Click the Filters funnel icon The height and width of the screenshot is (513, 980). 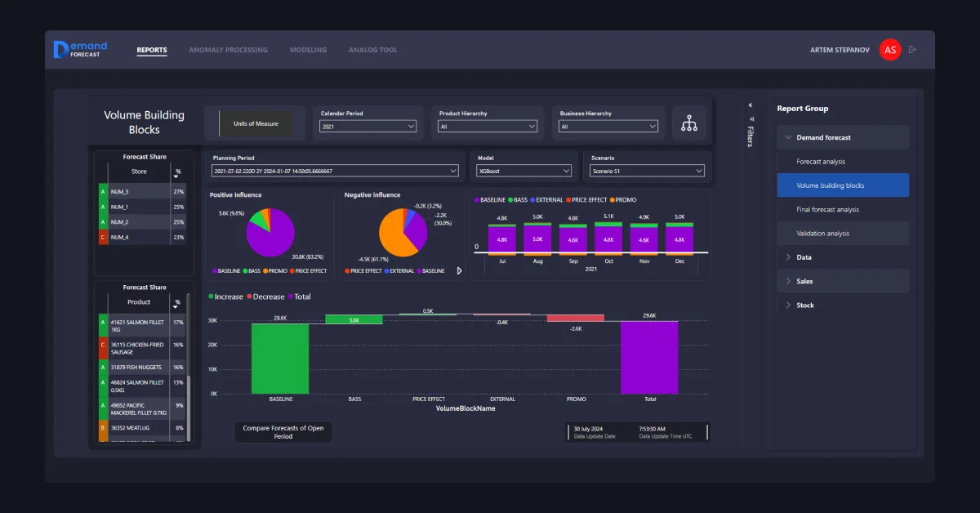pyautogui.click(x=750, y=119)
